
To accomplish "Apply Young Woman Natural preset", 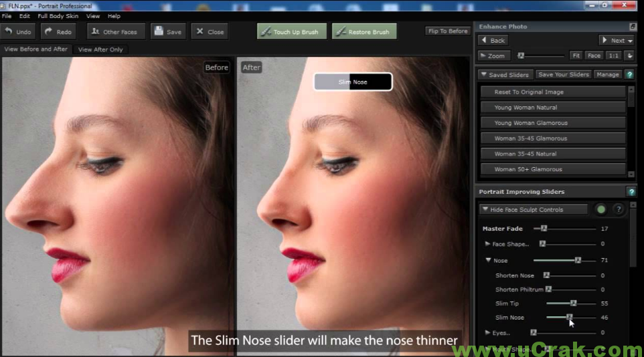I will 553,108.
